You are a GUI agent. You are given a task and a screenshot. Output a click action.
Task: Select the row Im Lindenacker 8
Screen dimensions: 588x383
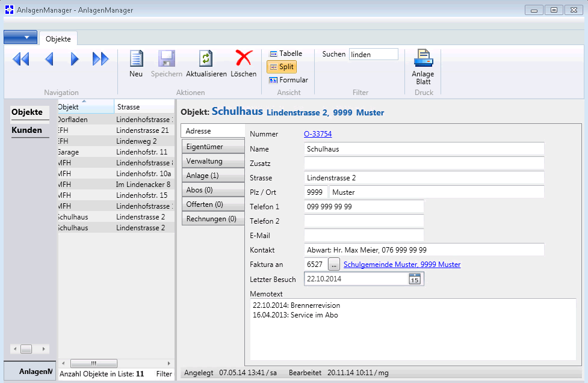click(x=116, y=185)
